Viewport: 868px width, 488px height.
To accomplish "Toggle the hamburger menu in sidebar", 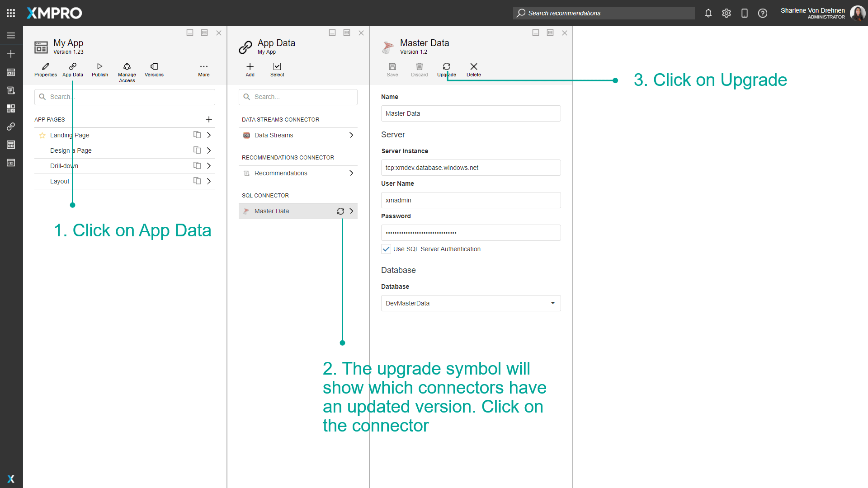I will pyautogui.click(x=11, y=36).
